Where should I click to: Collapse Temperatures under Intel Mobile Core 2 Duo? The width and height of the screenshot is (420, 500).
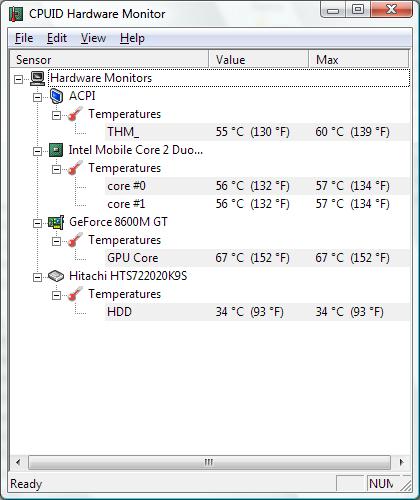(x=56, y=169)
